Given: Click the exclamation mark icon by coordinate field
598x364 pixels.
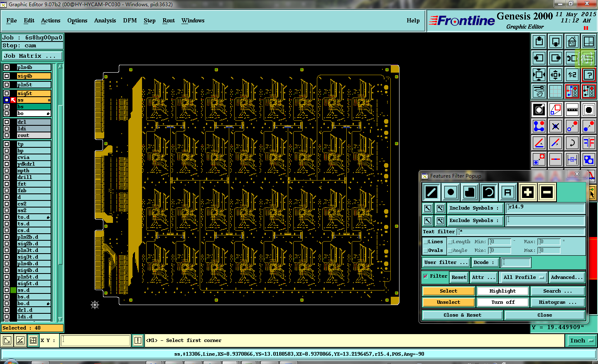Looking at the screenshot, I should pyautogui.click(x=138, y=340).
